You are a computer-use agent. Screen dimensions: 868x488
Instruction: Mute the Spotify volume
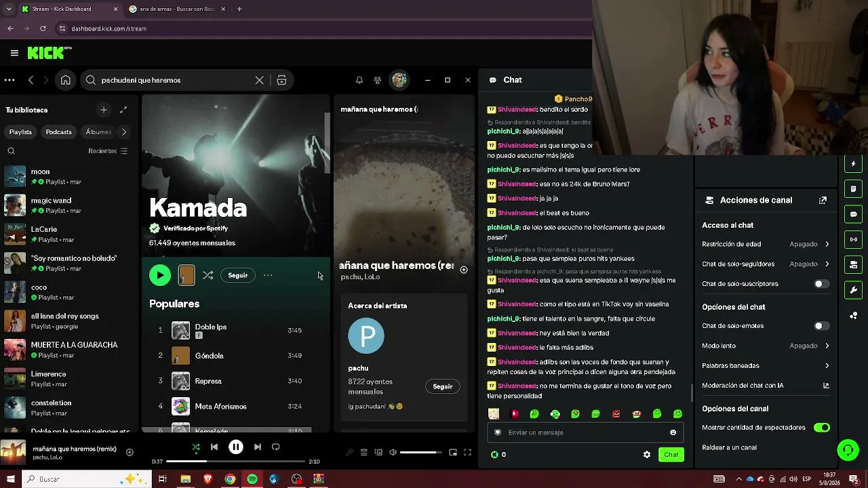coord(393,453)
